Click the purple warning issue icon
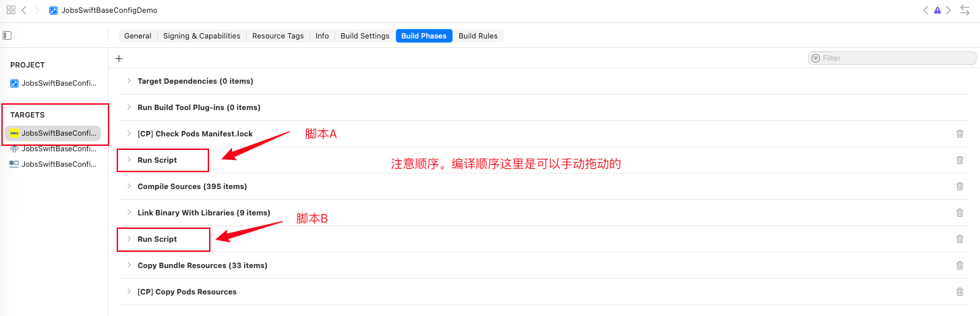Viewport: 980px width, 316px height. point(938,10)
